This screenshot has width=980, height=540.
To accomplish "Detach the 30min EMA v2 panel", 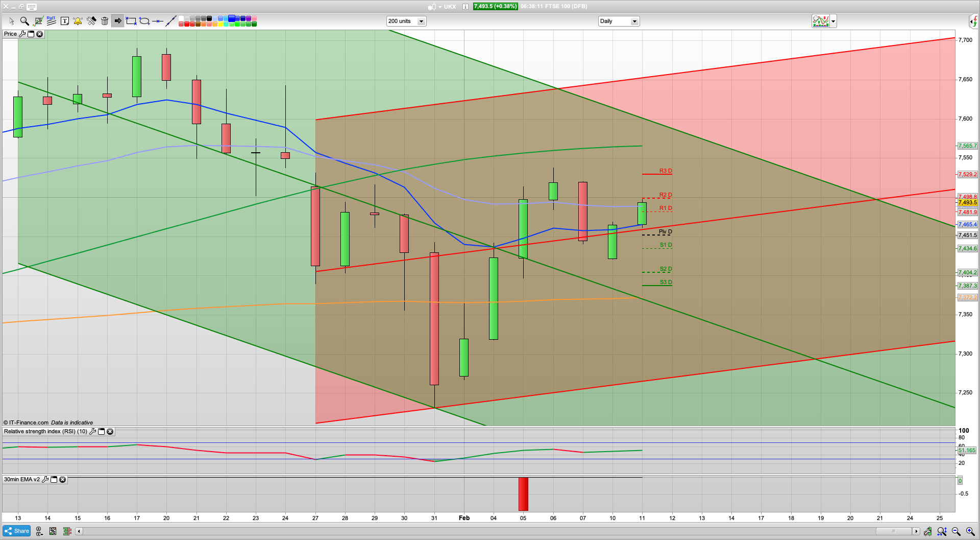I will (x=54, y=480).
